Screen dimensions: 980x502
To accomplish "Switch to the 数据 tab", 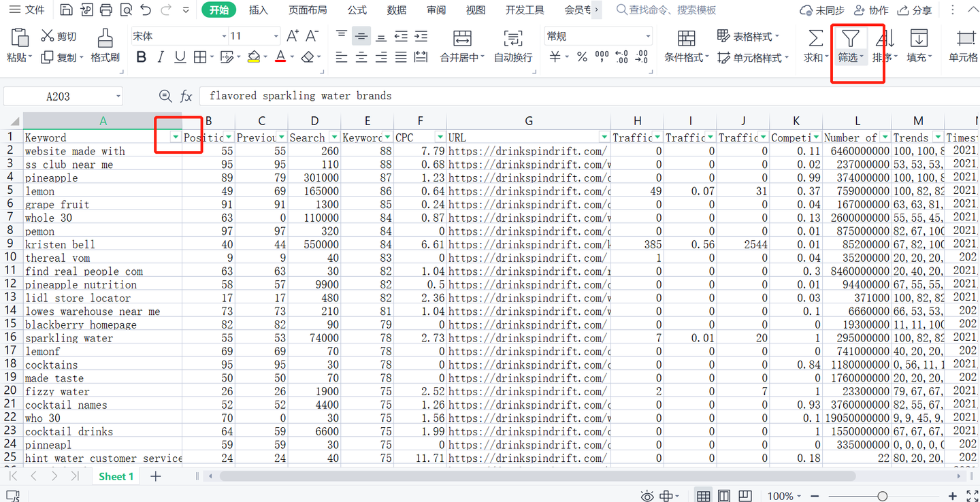I will click(x=397, y=10).
